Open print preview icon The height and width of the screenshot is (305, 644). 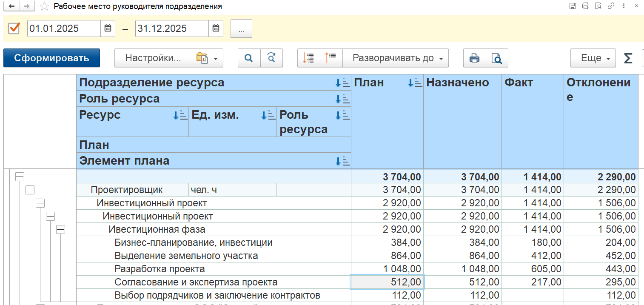click(497, 58)
